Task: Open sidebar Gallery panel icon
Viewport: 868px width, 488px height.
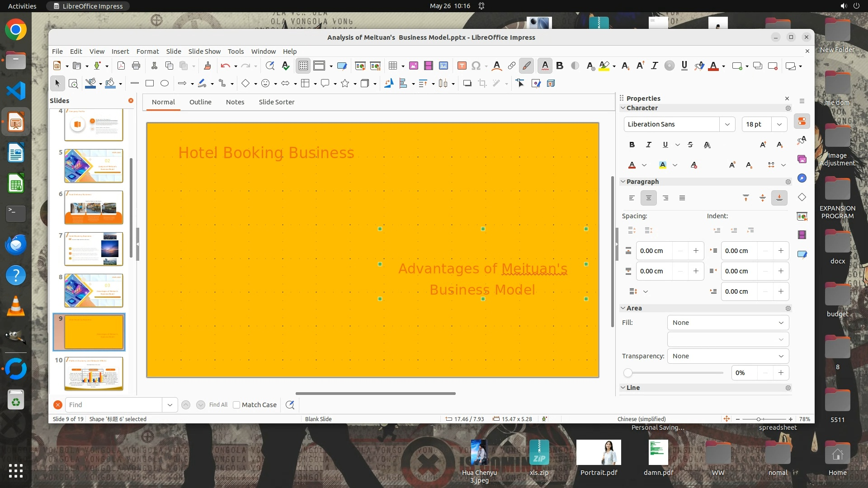Action: tap(802, 159)
